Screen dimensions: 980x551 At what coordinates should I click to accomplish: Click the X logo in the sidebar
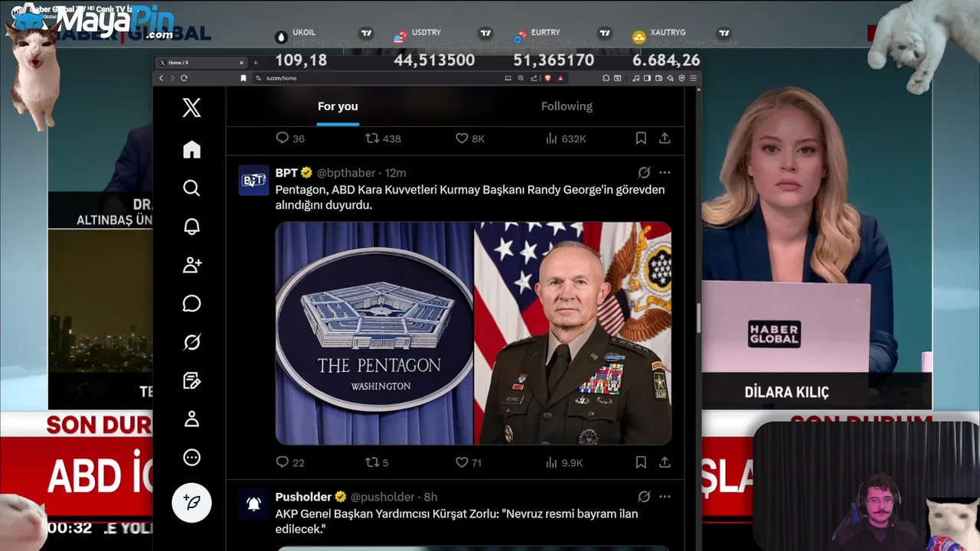191,108
